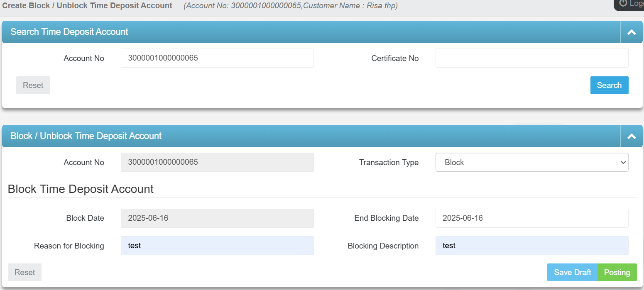Click the End Blocking Date field
The image size is (644, 290).
(531, 218)
